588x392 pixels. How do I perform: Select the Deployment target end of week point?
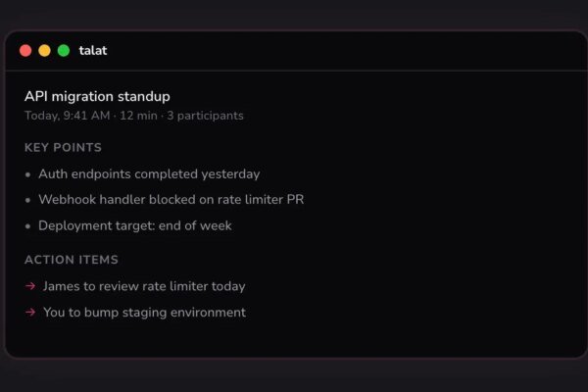point(135,226)
